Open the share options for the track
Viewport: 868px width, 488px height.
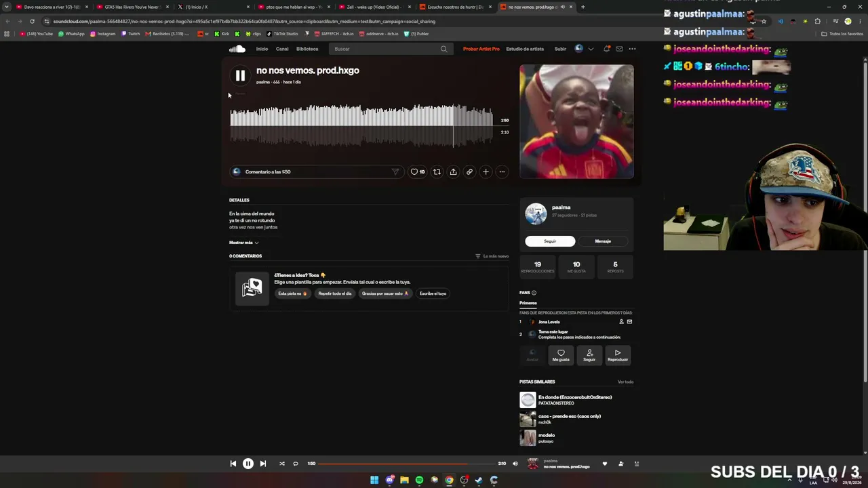[453, 172]
